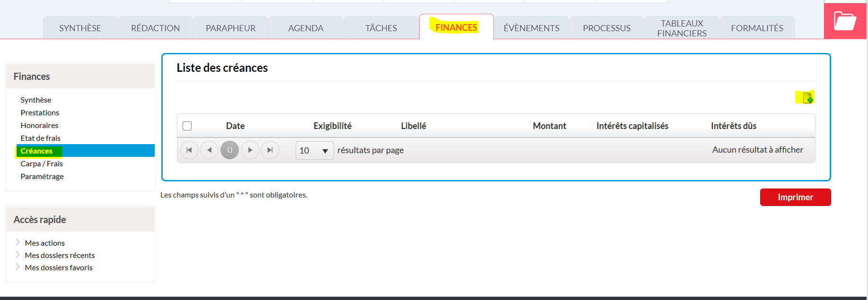
Task: Switch to the FORMALITÉS tab
Action: [x=757, y=28]
